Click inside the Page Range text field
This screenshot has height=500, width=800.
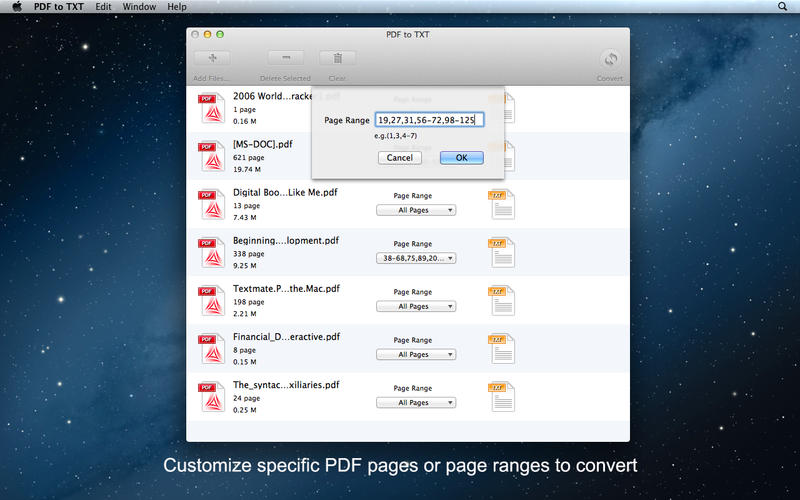coord(429,120)
